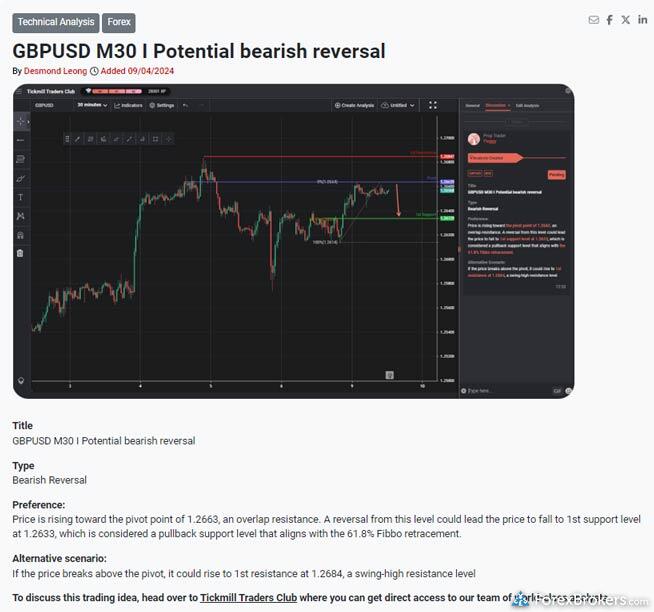Share the article on X
Image resolution: width=654 pixels, height=612 pixels.
tap(626, 20)
